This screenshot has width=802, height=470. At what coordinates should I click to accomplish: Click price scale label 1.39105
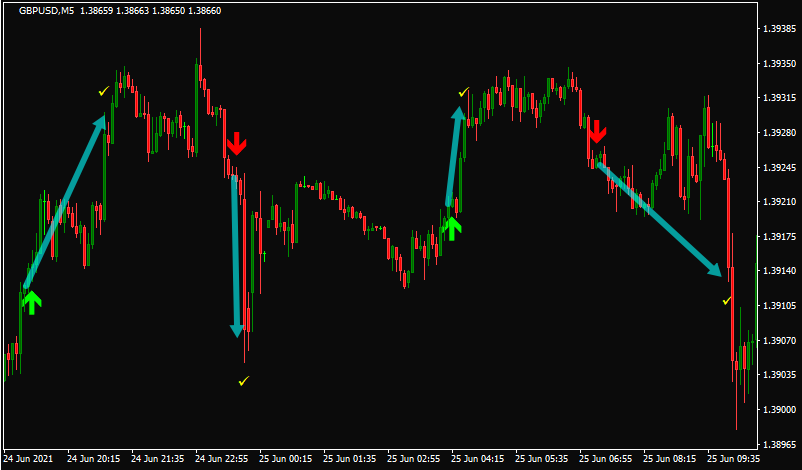(x=779, y=305)
